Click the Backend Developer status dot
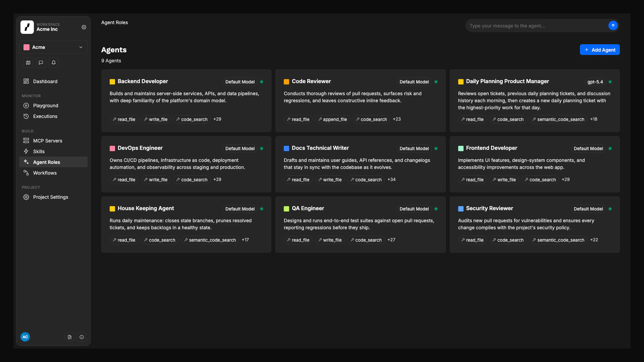 coord(262,82)
